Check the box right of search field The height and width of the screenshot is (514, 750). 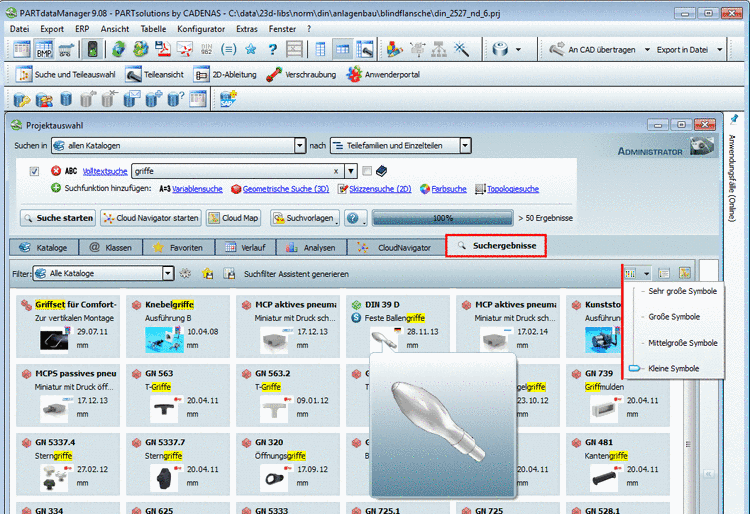[367, 171]
